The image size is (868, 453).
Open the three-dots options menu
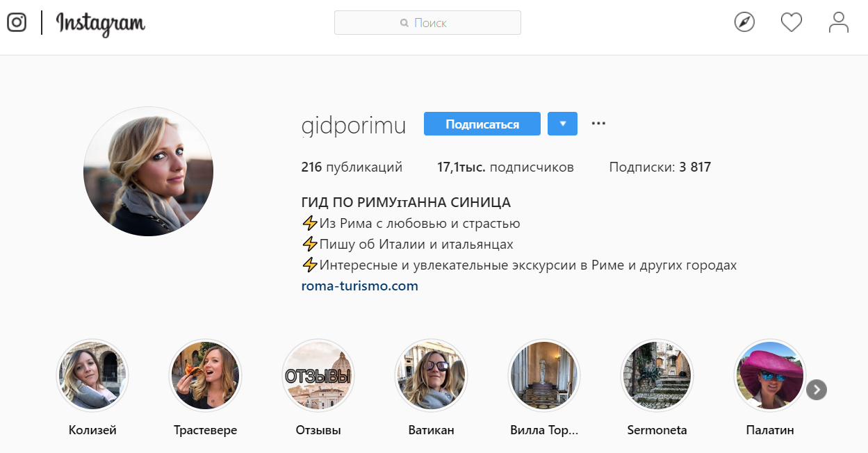(x=598, y=124)
